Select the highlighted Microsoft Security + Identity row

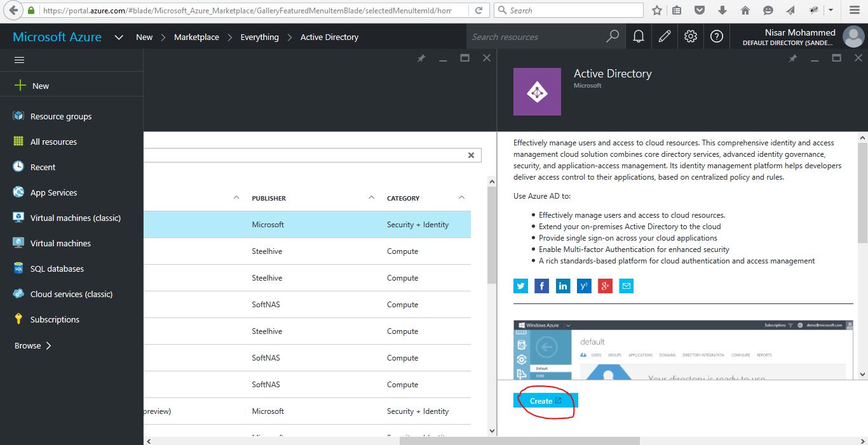308,224
